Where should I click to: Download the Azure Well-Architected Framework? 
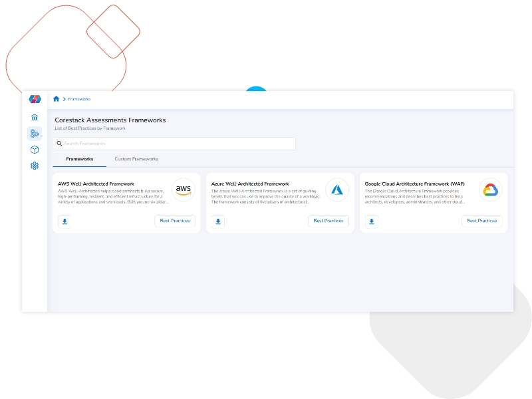[218, 221]
